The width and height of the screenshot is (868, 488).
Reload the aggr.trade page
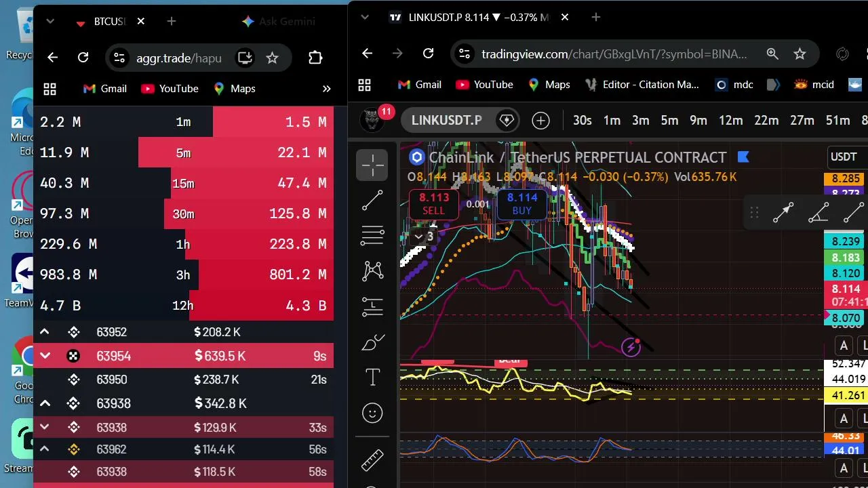(x=83, y=58)
